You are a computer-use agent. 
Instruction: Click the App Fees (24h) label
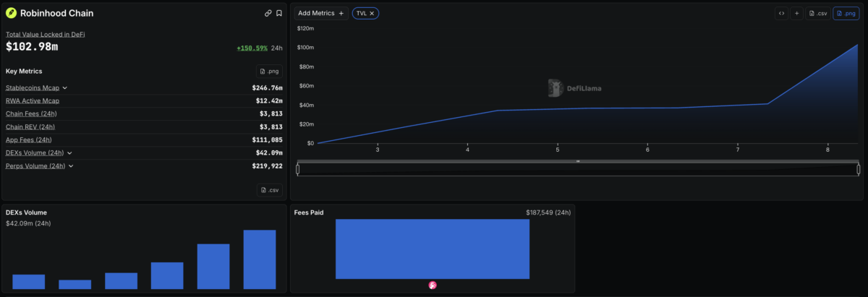click(29, 139)
